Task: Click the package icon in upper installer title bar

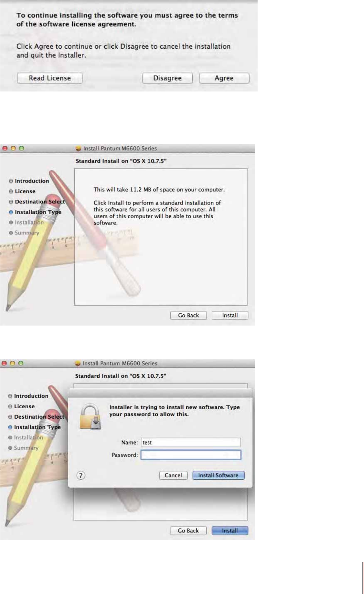Action: coord(79,148)
